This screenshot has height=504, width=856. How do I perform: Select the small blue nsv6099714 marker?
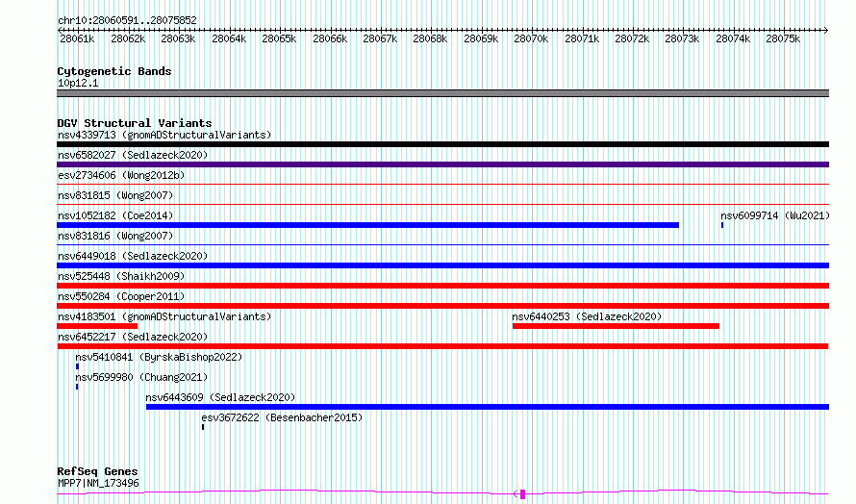click(722, 225)
